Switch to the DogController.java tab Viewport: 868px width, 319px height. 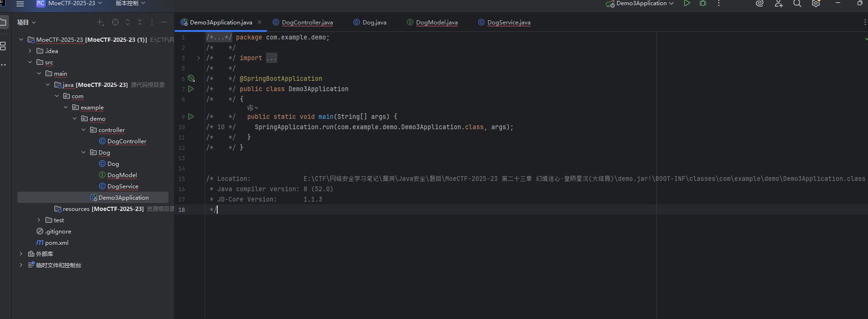tap(307, 23)
